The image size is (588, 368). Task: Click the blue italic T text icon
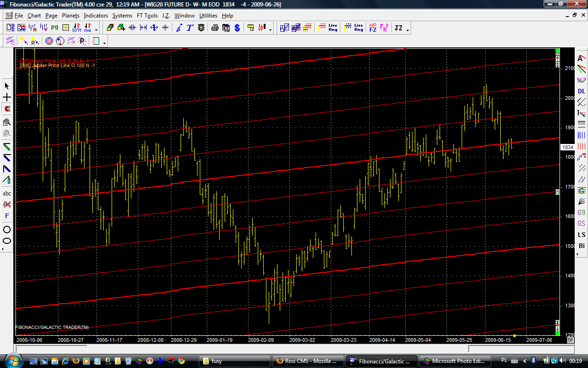tap(190, 28)
